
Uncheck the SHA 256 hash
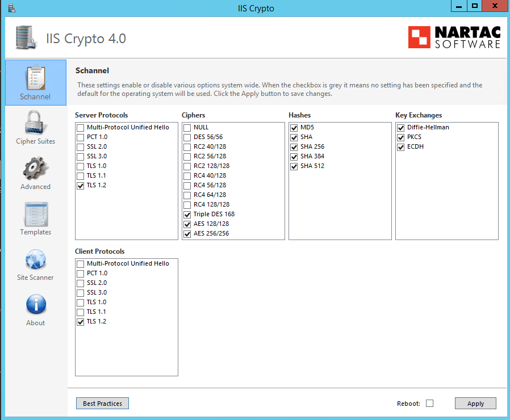(294, 147)
